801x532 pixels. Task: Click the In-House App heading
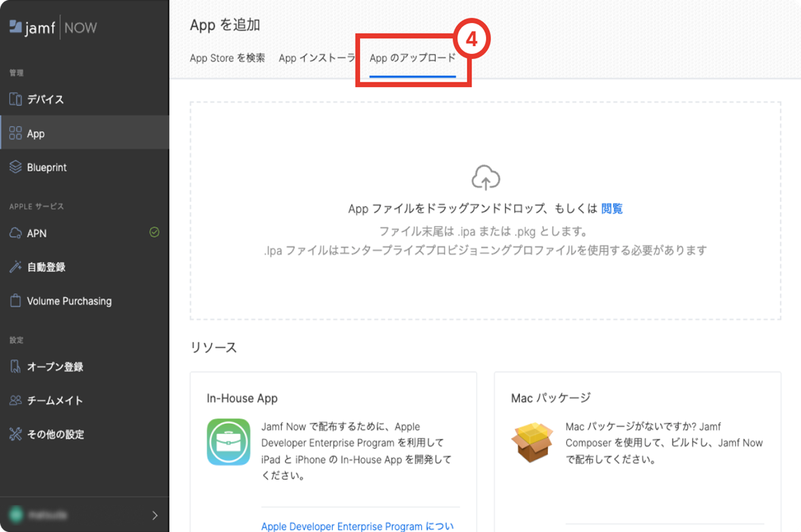[x=242, y=398]
